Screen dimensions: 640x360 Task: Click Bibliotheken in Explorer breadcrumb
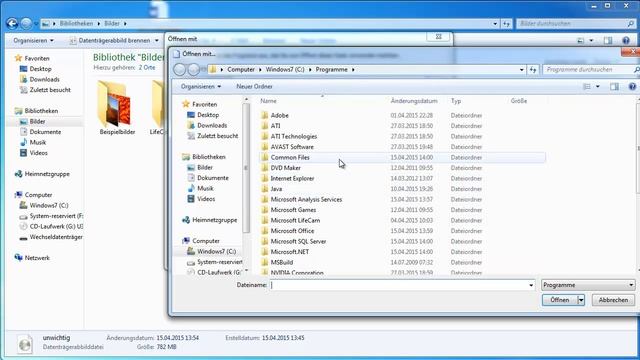point(76,24)
